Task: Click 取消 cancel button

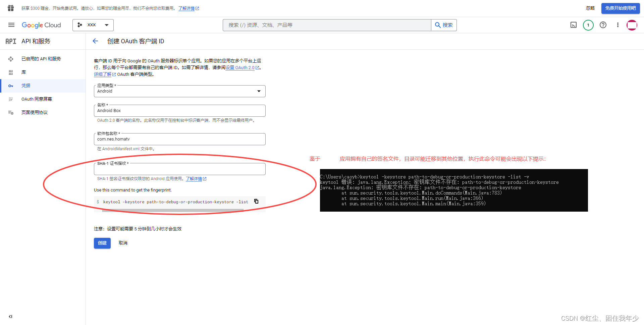Action: coord(123,243)
